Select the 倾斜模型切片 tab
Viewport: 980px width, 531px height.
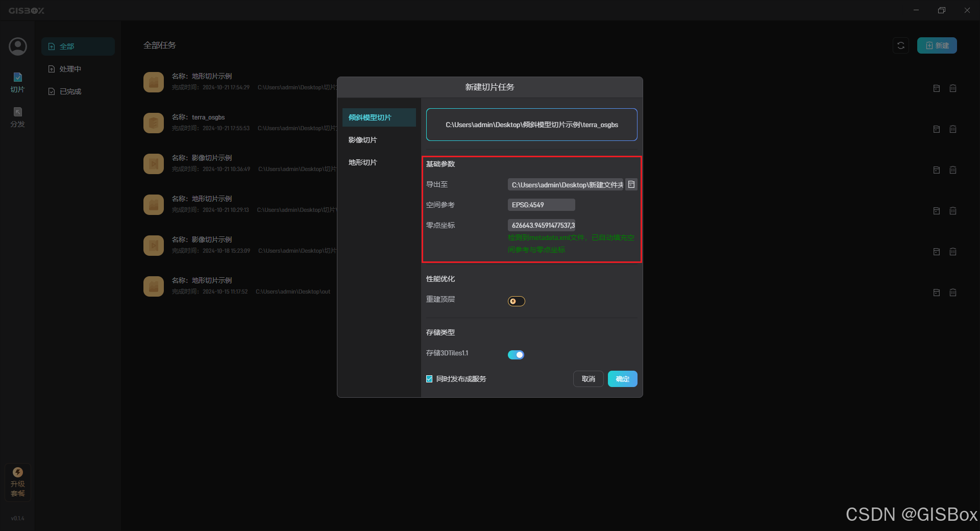coord(379,117)
